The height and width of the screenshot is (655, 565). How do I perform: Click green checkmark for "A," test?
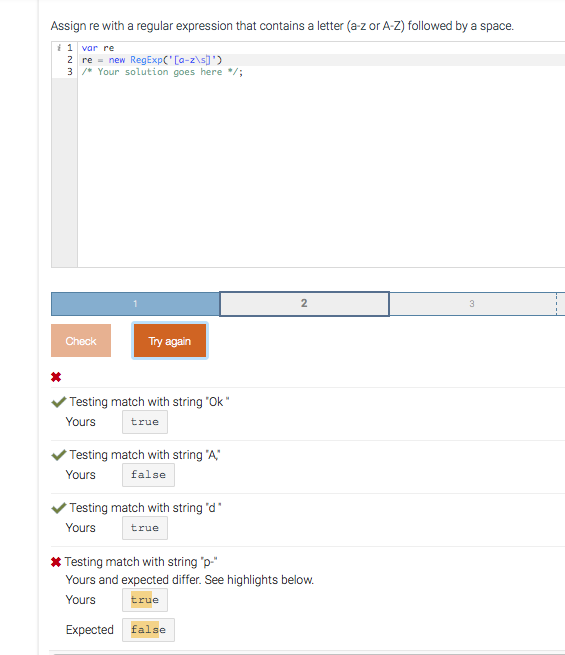tap(58, 455)
